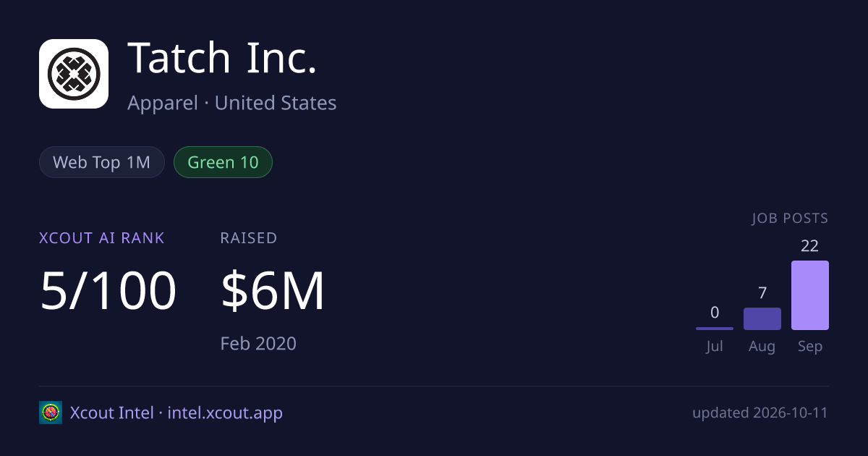Viewport: 868px width, 456px height.
Task: Click the 22 value above Sep bar
Action: point(810,246)
